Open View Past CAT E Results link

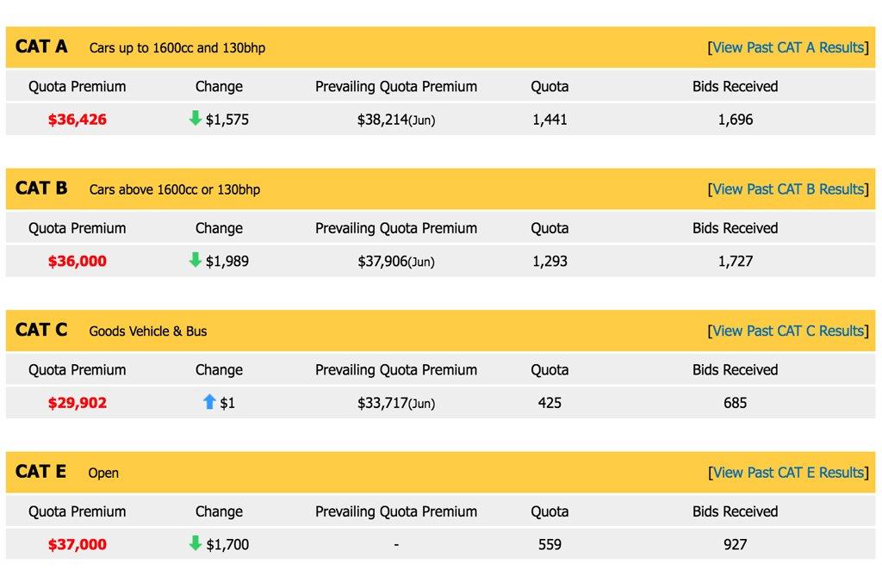coord(788,473)
